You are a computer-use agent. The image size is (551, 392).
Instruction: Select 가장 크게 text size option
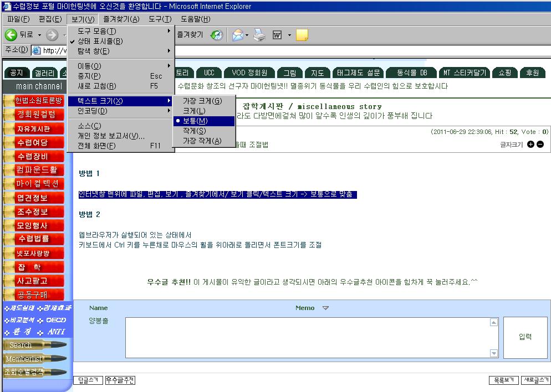coord(202,101)
